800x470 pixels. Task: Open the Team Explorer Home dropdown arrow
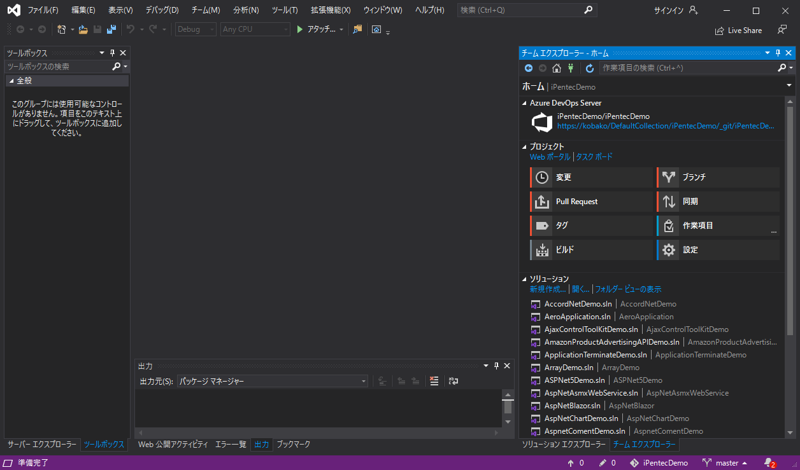789,86
